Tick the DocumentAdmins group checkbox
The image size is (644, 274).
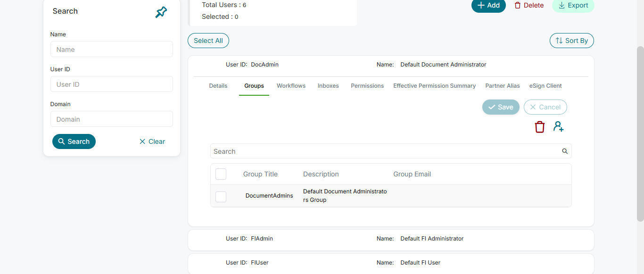[221, 197]
